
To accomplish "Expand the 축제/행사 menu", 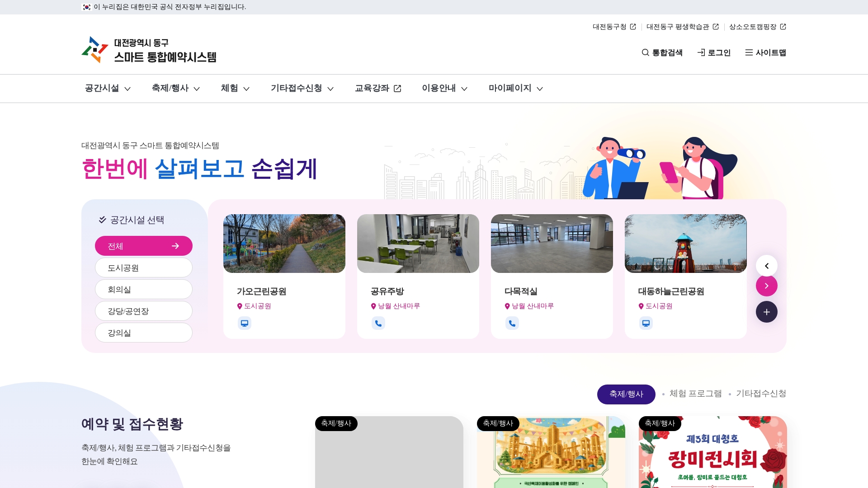I will (x=176, y=88).
